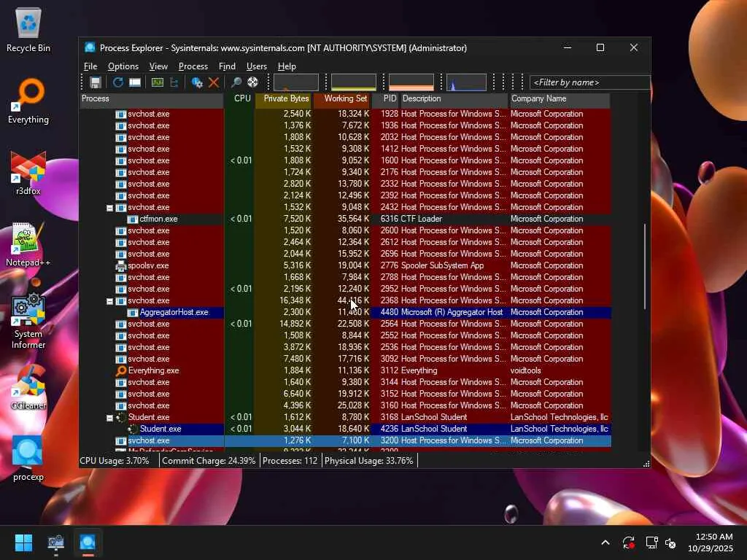Open the Users menu
This screenshot has width=747, height=560.
(x=256, y=66)
